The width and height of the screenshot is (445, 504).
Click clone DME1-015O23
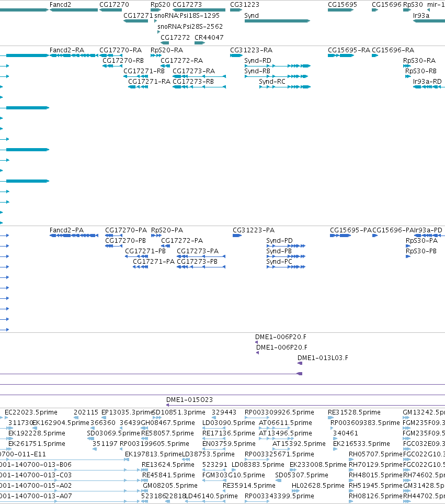pyautogui.click(x=189, y=400)
